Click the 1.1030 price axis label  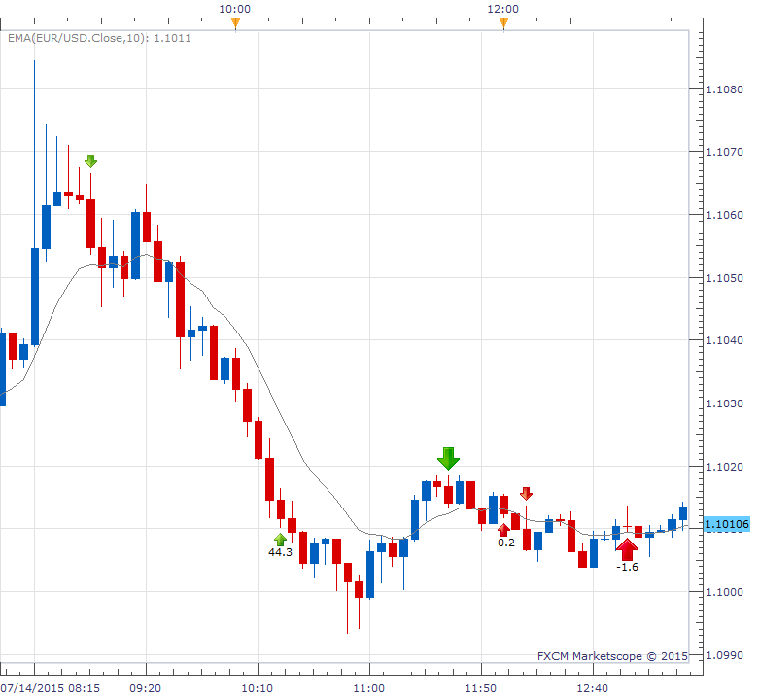725,403
